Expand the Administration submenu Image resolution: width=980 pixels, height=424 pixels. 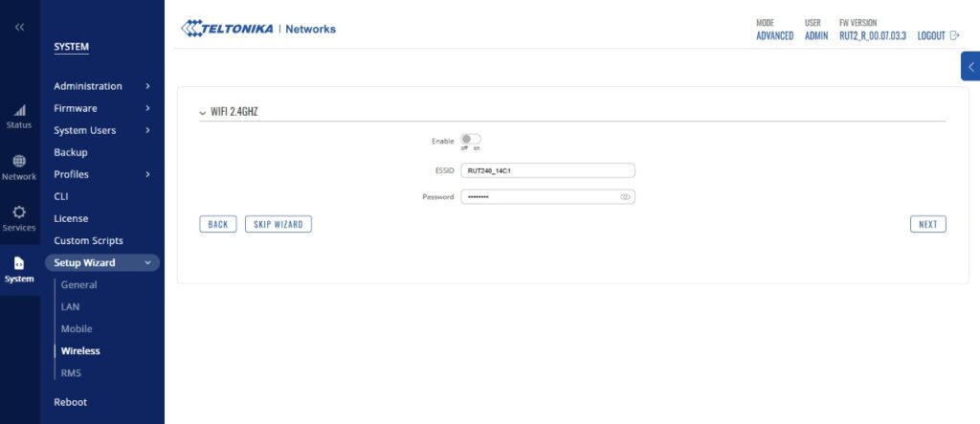147,86
